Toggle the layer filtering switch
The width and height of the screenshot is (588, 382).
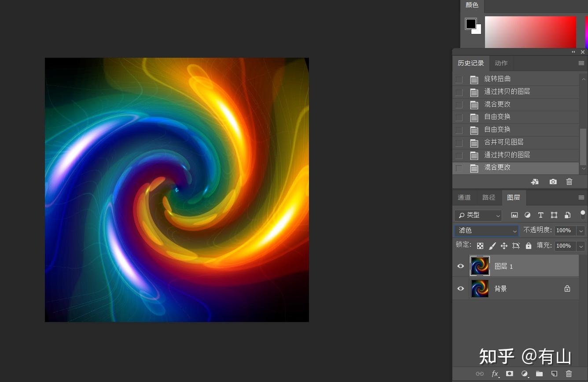click(x=583, y=215)
